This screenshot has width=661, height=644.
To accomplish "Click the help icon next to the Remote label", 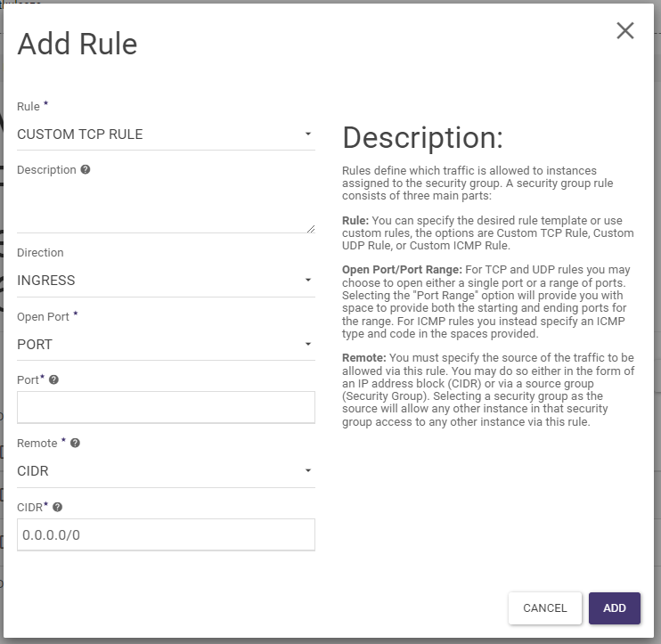I will pyautogui.click(x=75, y=443).
